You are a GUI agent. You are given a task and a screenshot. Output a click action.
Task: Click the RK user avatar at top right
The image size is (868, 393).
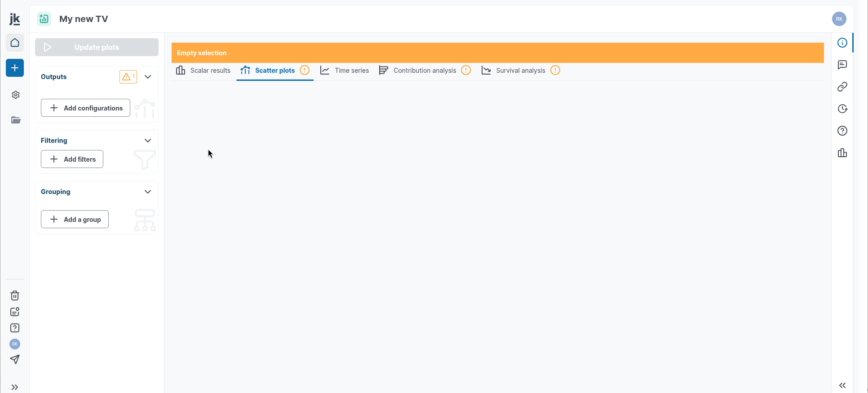(x=839, y=19)
